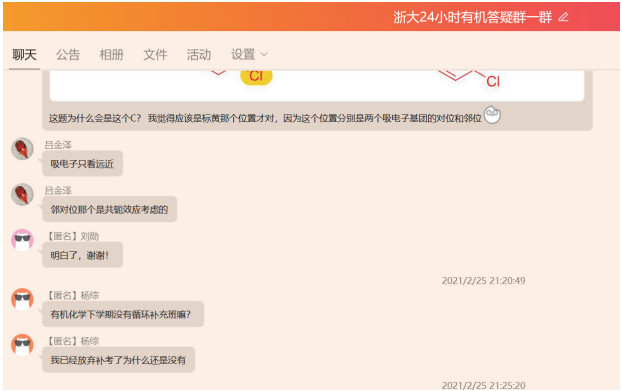Viewport: 622px width, 391px height.
Task: Open the 相册 tab
Action: coord(111,55)
